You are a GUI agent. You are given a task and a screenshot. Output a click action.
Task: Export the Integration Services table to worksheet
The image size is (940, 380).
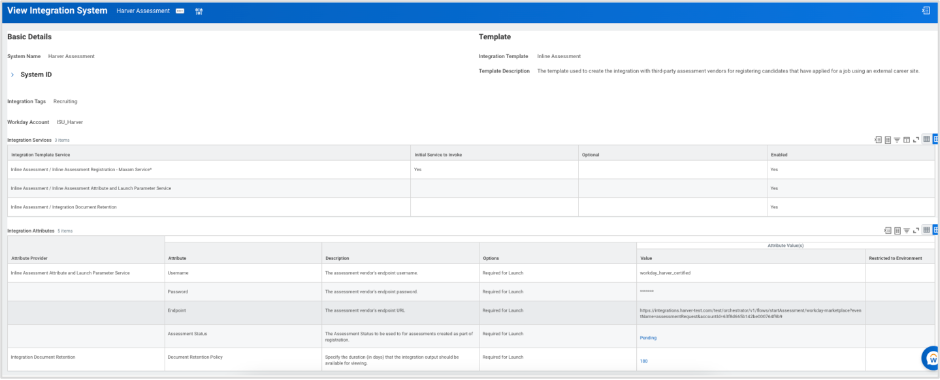click(888, 140)
